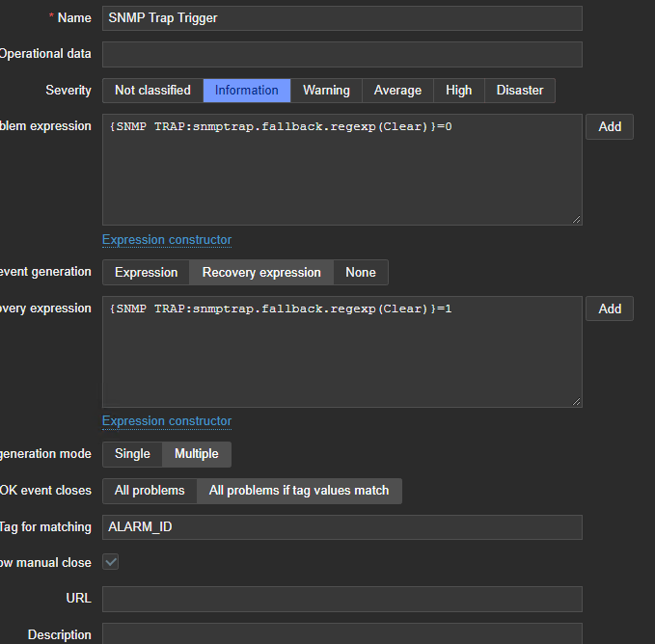Check the Allow manual close checkbox
The image size is (655, 644).
(111, 562)
